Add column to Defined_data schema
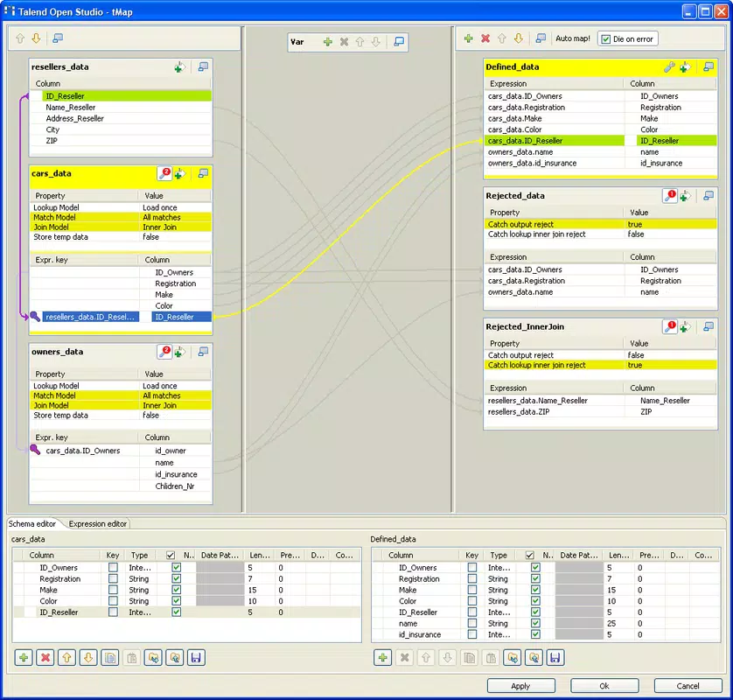This screenshot has width=733, height=700. (383, 658)
